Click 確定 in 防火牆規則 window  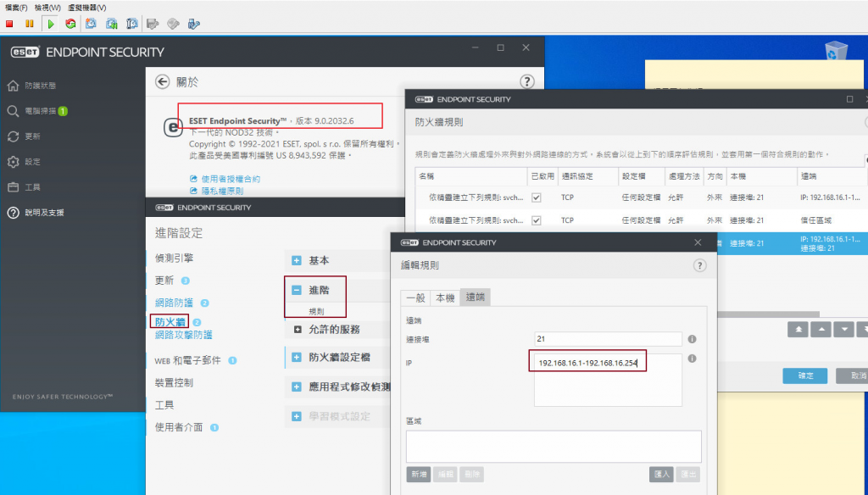(x=805, y=376)
